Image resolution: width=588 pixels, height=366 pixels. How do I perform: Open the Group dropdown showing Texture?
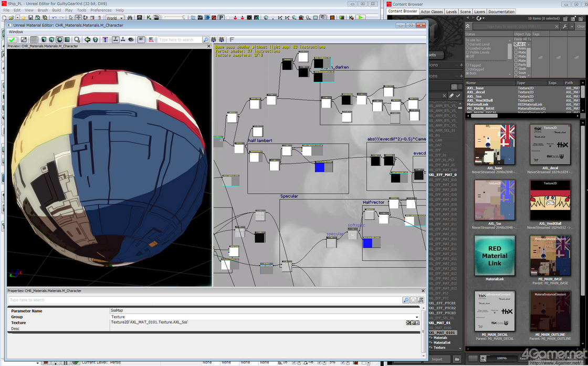click(x=417, y=317)
